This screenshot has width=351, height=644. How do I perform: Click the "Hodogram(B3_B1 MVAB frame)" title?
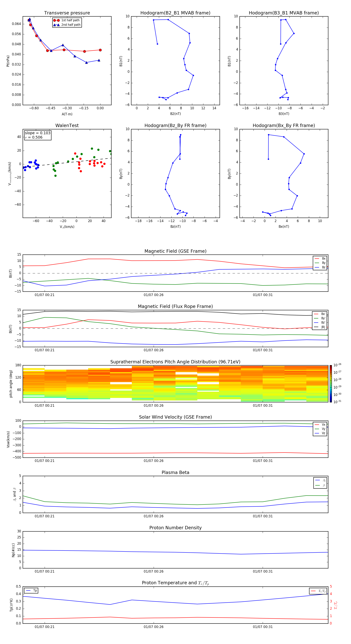pyautogui.click(x=284, y=13)
